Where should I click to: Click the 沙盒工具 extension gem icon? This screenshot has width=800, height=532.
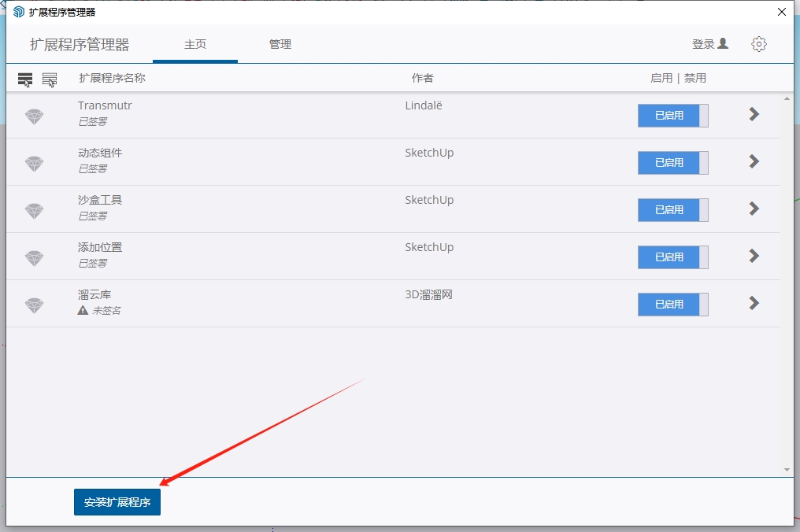(34, 211)
